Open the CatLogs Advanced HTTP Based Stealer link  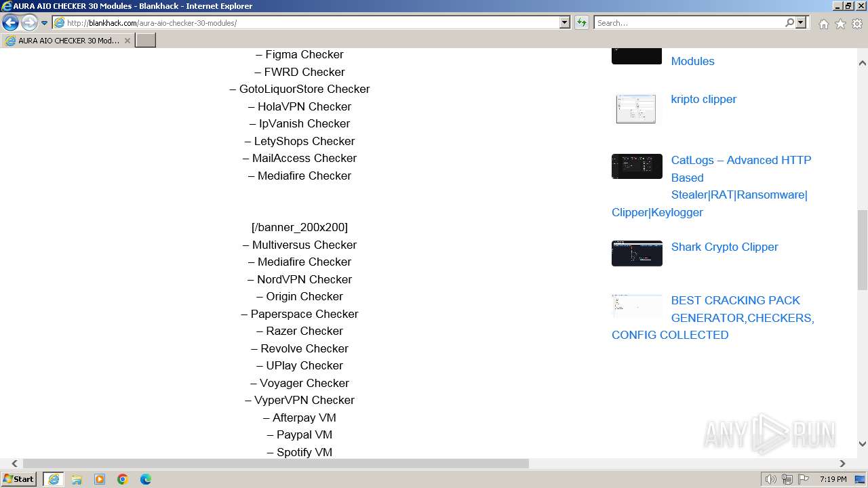711,186
